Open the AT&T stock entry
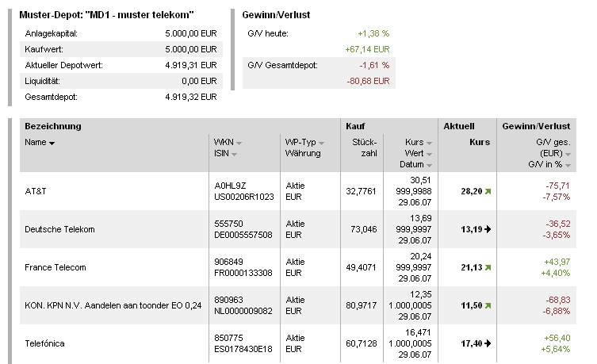This screenshot has width=597, height=364. tap(36, 191)
